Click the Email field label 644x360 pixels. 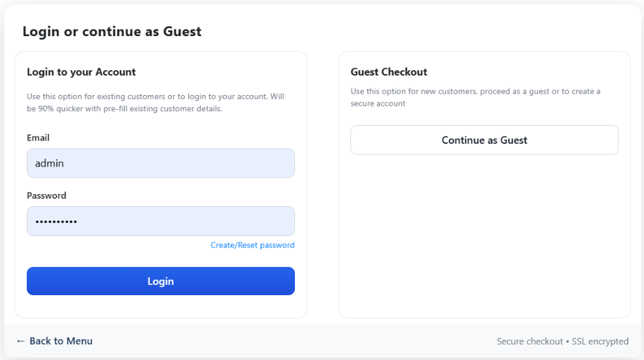tap(38, 138)
